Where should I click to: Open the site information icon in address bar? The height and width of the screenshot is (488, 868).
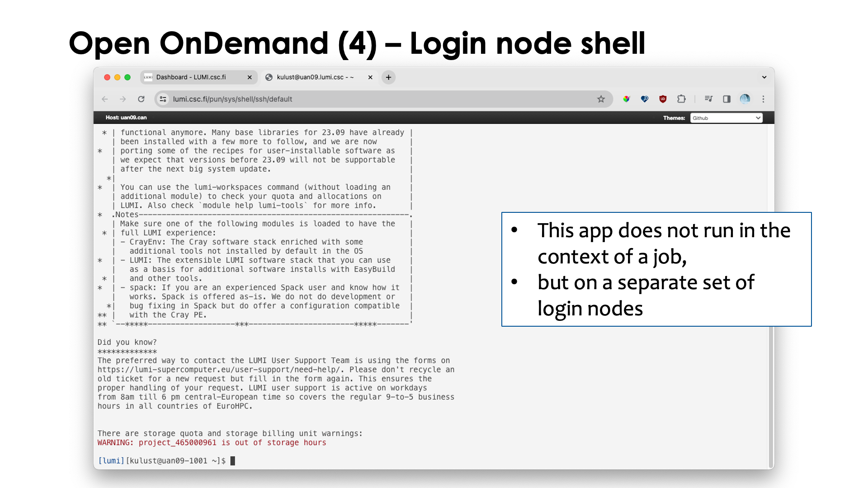[163, 99]
